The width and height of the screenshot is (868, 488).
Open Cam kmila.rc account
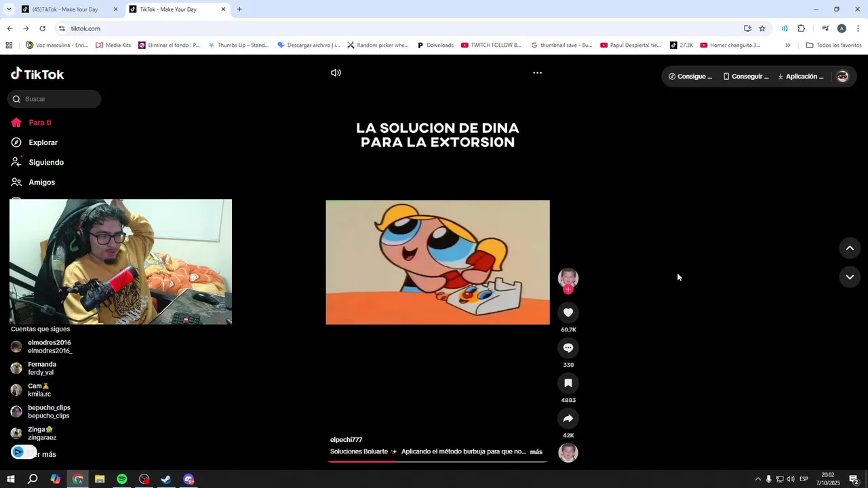31,390
